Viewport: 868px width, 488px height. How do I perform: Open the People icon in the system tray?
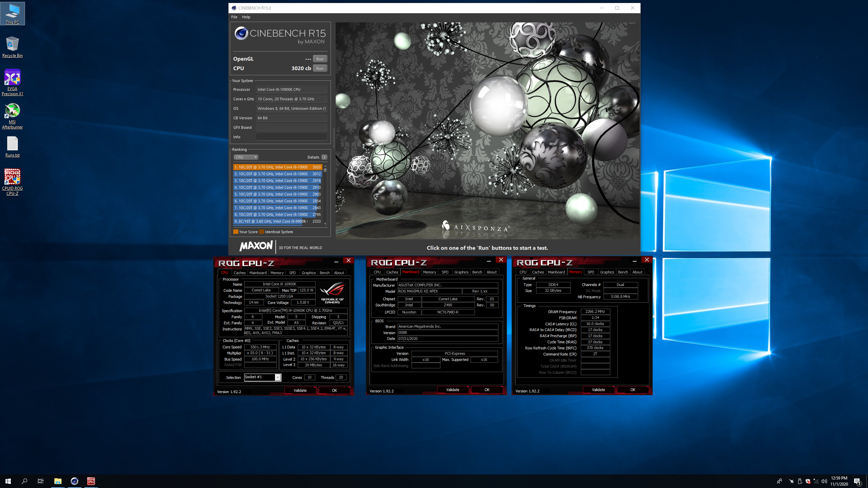[x=780, y=481]
